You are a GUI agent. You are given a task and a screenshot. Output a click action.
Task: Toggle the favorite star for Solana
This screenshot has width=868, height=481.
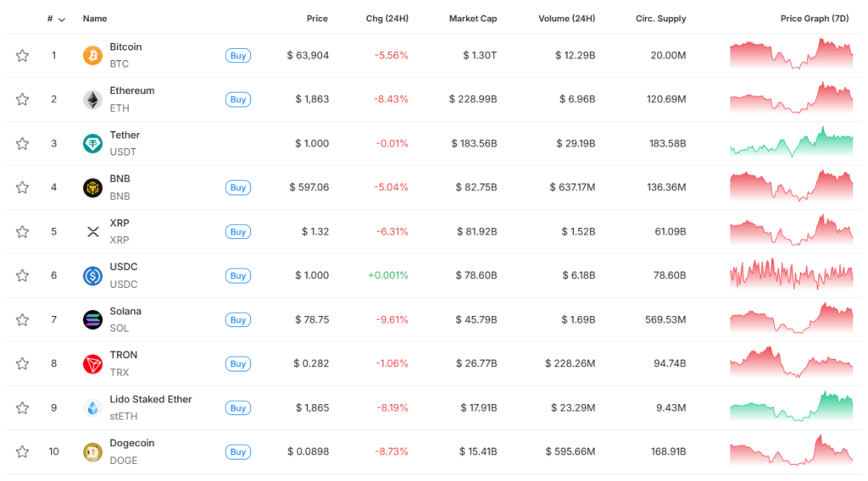pos(22,320)
